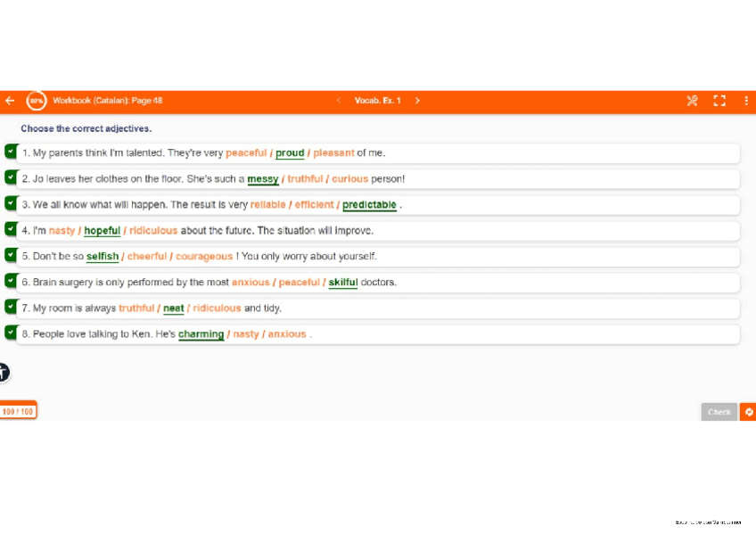Screen dimensions: 756x534
Task: Click the green checkmark for sentence 2
Action: 11,177
